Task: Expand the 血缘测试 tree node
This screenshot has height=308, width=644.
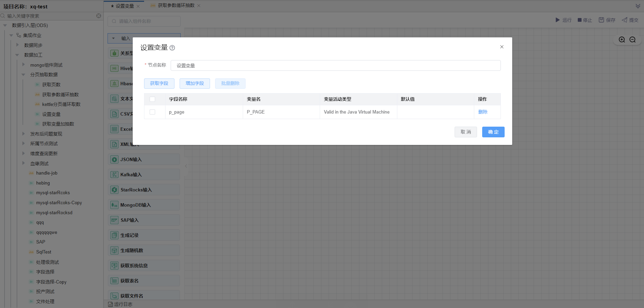Action: 23,163
